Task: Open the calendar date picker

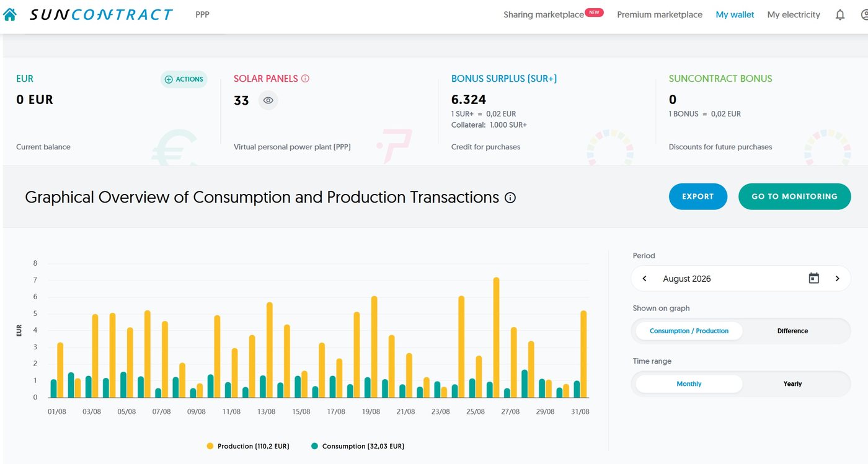Action: [x=814, y=279]
